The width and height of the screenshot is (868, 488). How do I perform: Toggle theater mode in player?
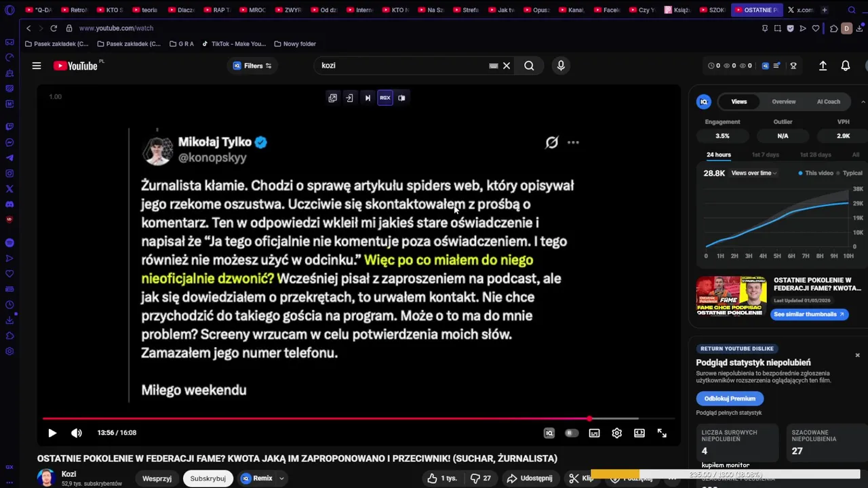(639, 433)
